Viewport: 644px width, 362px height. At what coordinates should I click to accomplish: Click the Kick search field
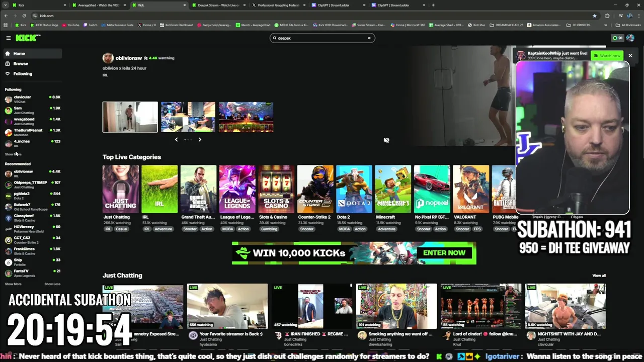tap(322, 38)
